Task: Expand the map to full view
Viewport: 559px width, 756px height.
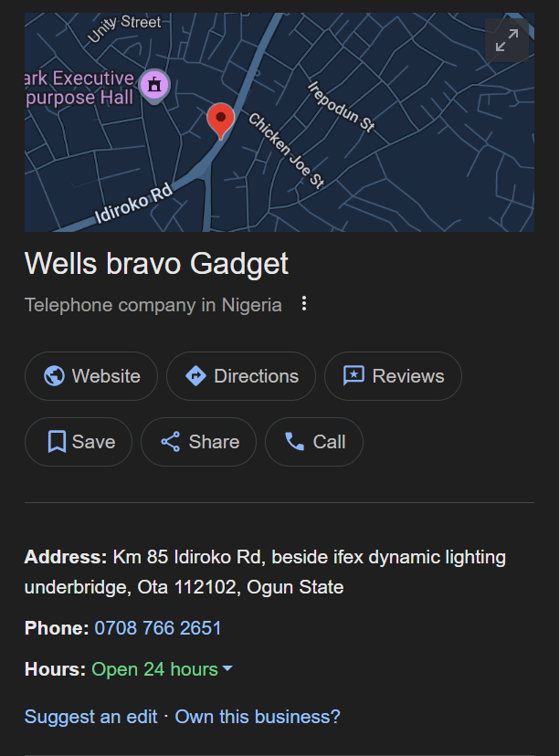Action: tap(507, 40)
